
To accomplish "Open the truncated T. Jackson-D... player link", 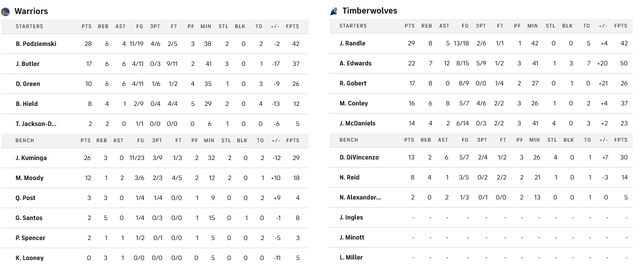I will pos(36,124).
